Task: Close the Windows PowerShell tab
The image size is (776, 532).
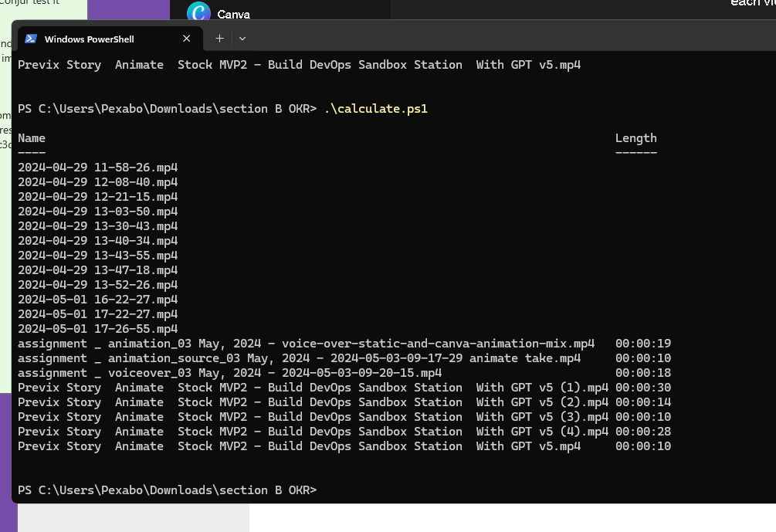Action: coord(187,39)
